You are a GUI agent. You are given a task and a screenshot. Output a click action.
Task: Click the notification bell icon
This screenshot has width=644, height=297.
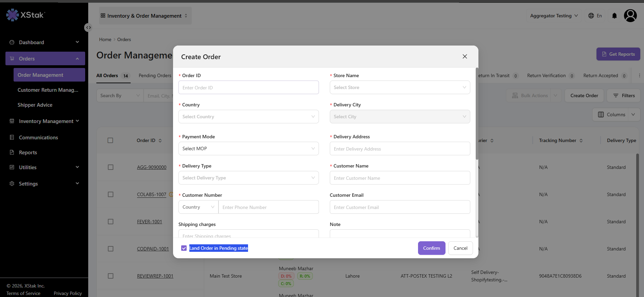coord(614,16)
